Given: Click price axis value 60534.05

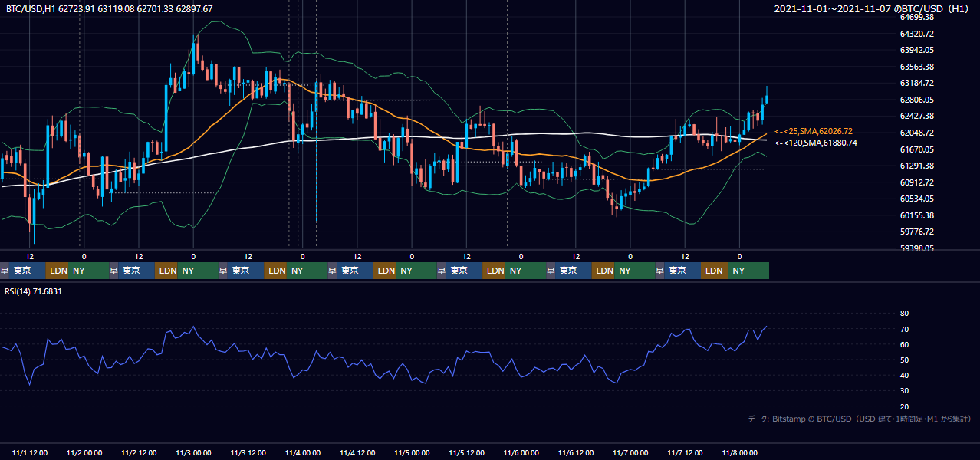Looking at the screenshot, I should 916,199.
